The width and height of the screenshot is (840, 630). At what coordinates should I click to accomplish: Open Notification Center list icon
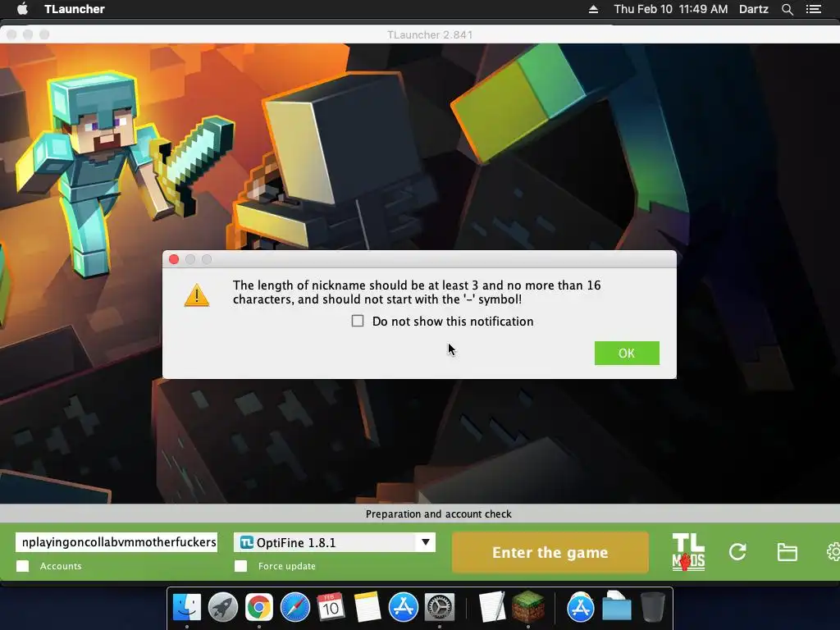click(x=813, y=9)
